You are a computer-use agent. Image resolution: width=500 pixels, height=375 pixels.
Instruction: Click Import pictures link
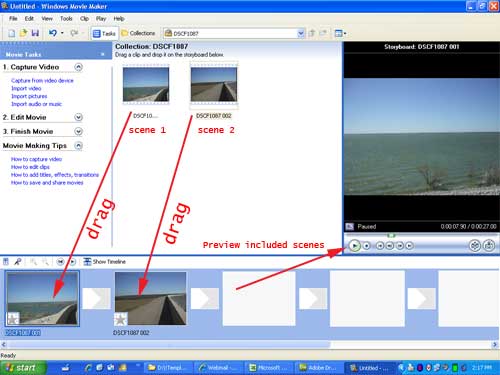[29, 96]
